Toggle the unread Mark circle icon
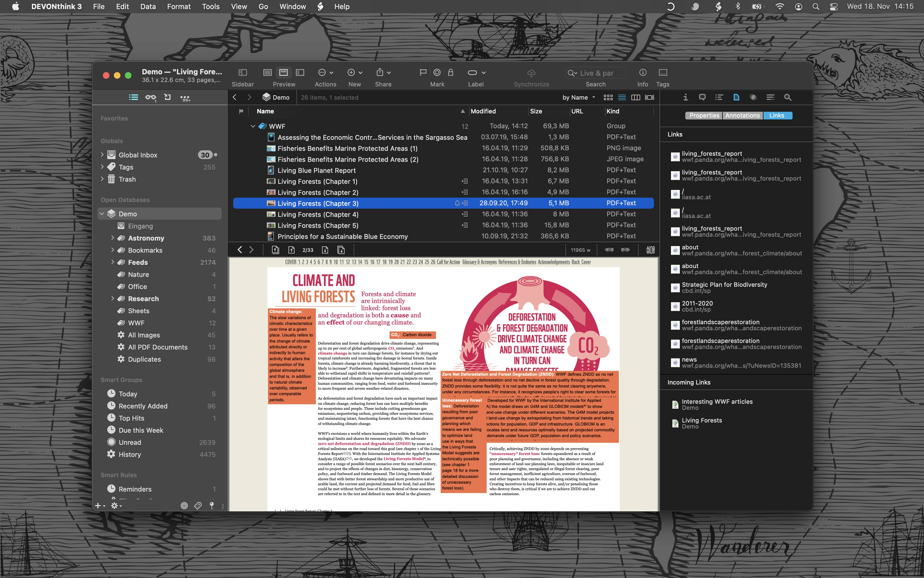 click(437, 73)
